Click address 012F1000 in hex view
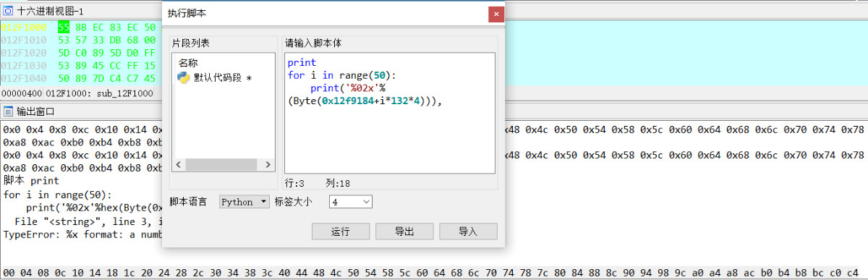Viewport: 868px width, 280px height. click(x=24, y=27)
